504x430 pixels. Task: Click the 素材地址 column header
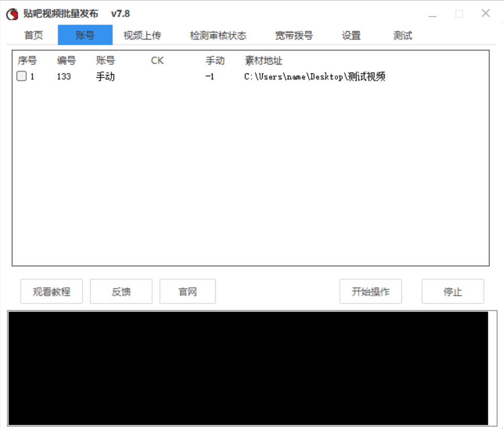[x=264, y=60]
